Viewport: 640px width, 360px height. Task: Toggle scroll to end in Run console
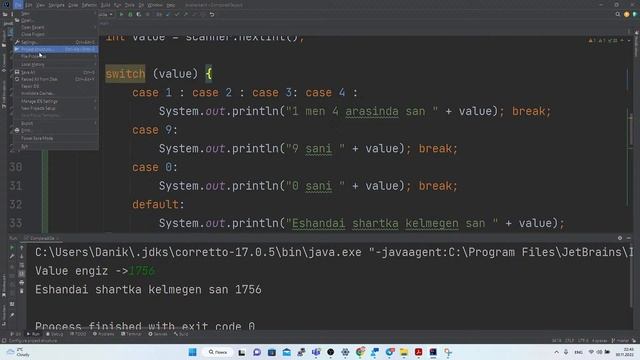click(22, 274)
